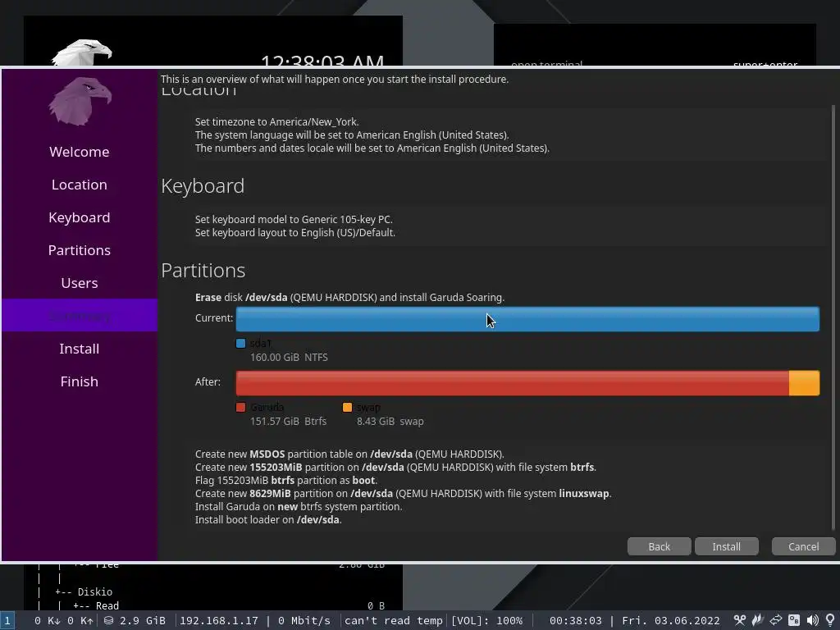The height and width of the screenshot is (630, 840).
Task: Click the white eagle logo in background window
Action: coord(82,52)
